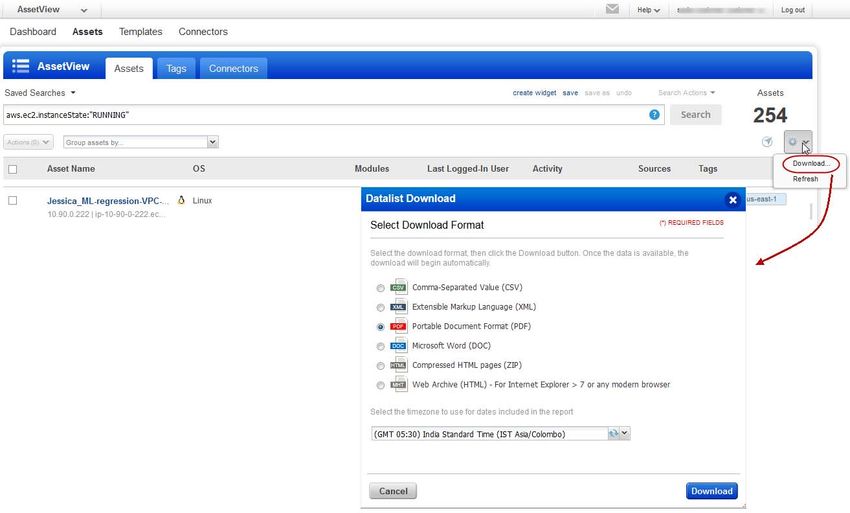The image size is (850, 513).
Task: Select Web Archive (HTML) radio
Action: 381,386
